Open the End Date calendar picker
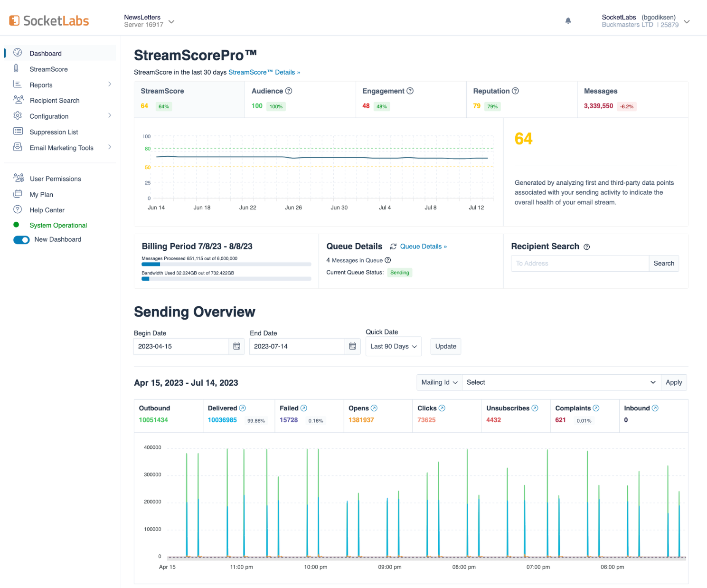This screenshot has width=707, height=588. pos(352,346)
